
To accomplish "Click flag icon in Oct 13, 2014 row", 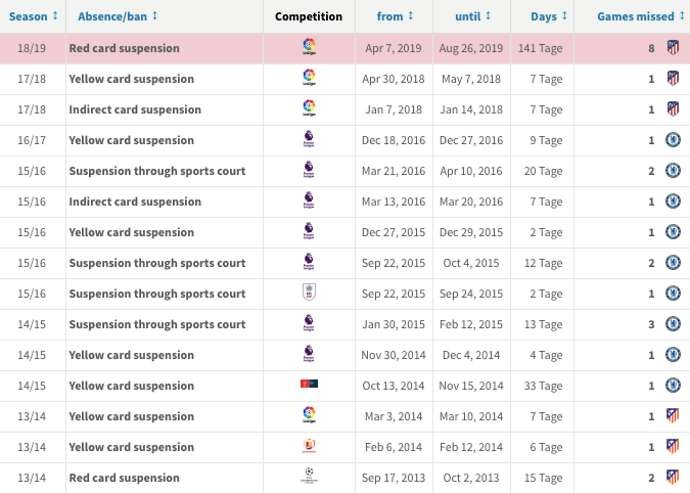I will (x=308, y=385).
